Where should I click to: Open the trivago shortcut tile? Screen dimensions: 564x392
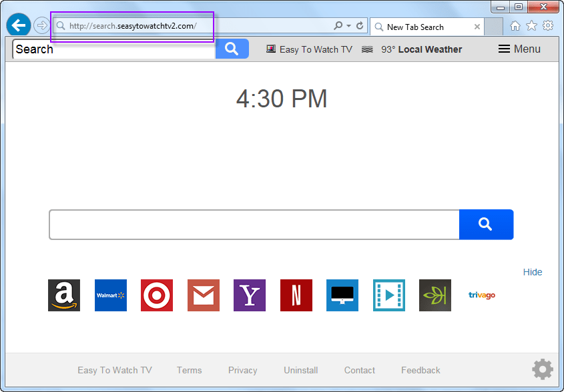pyautogui.click(x=482, y=295)
